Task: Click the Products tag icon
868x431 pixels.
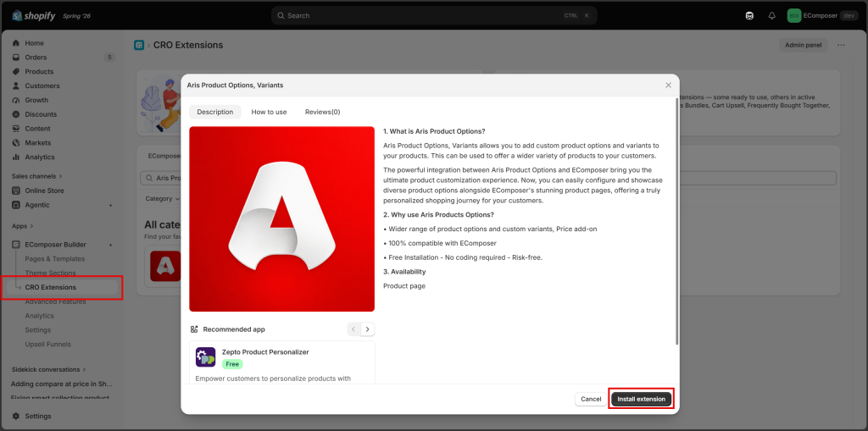Action: [15, 71]
